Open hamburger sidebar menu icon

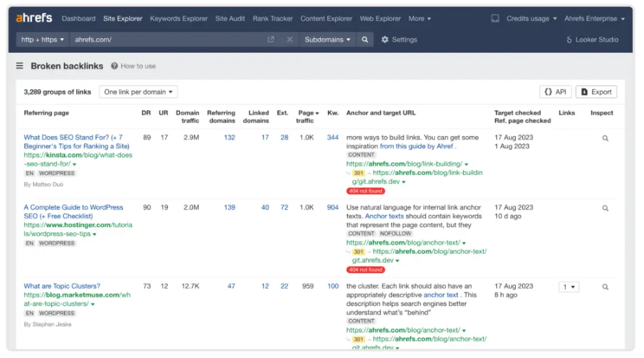click(20, 66)
